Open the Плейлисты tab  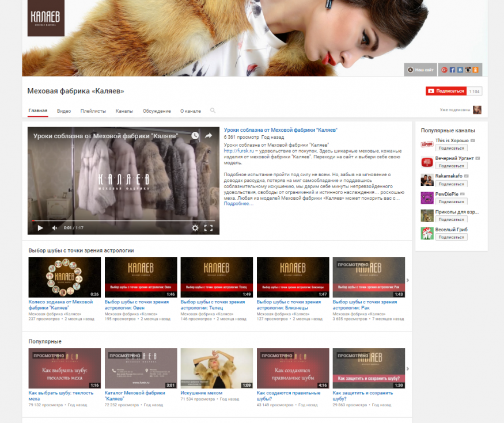point(93,111)
